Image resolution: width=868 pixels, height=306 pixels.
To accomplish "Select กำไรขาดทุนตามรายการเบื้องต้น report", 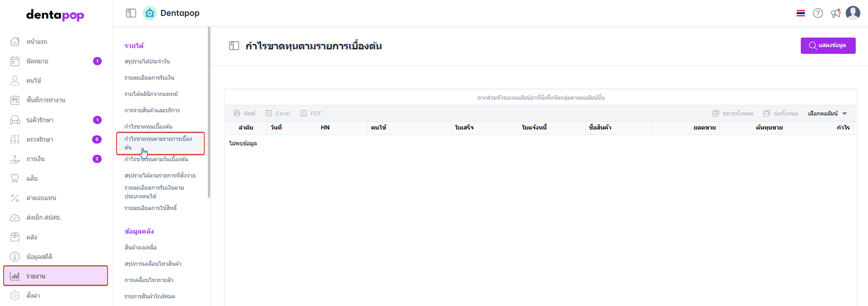I will click(161, 143).
